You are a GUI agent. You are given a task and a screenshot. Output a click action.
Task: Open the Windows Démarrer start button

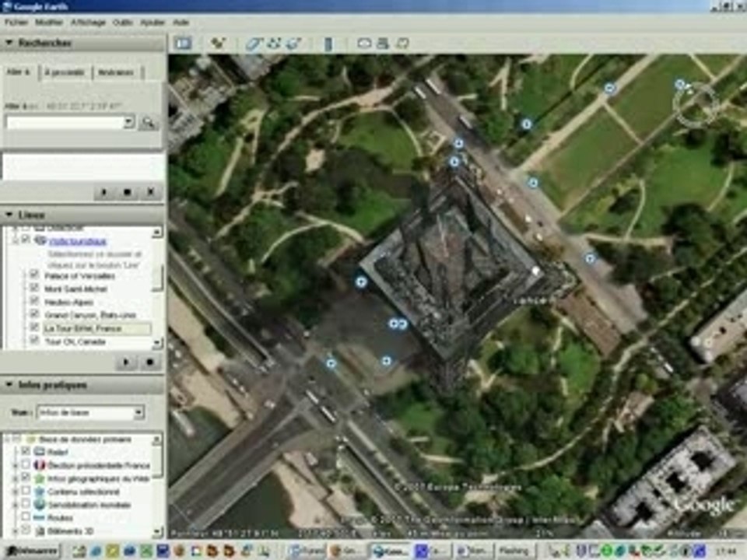pos(33,551)
